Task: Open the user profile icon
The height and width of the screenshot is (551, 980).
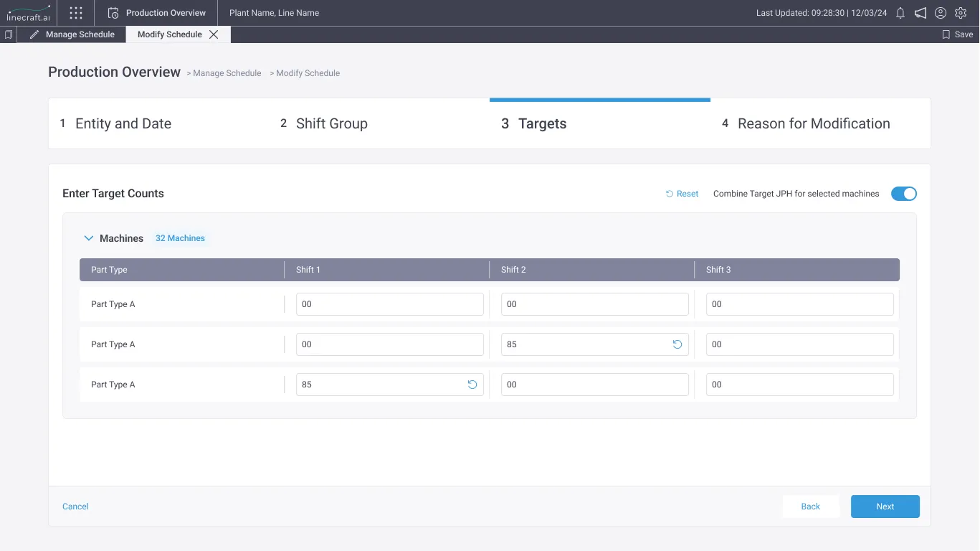Action: 941,13
